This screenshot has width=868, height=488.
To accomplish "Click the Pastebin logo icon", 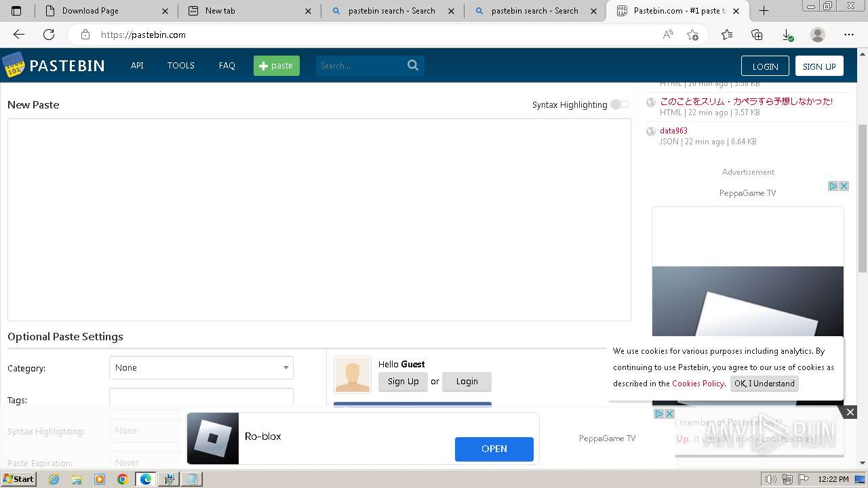I will coord(13,66).
